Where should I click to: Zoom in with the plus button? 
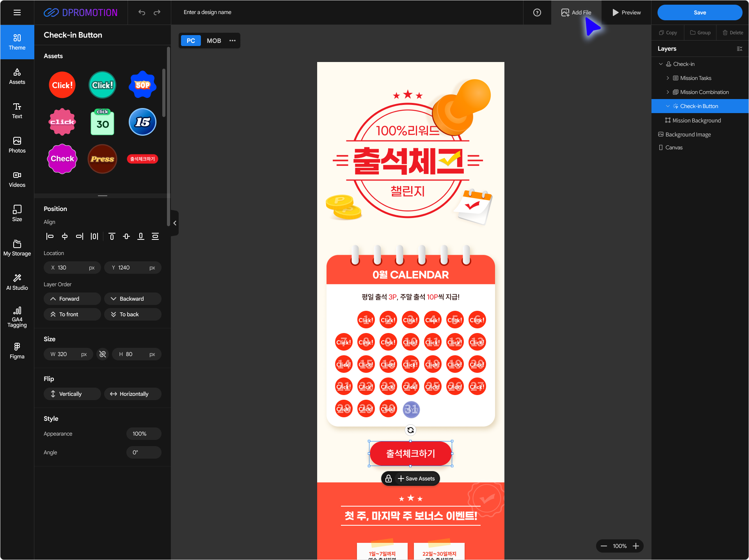[636, 546]
